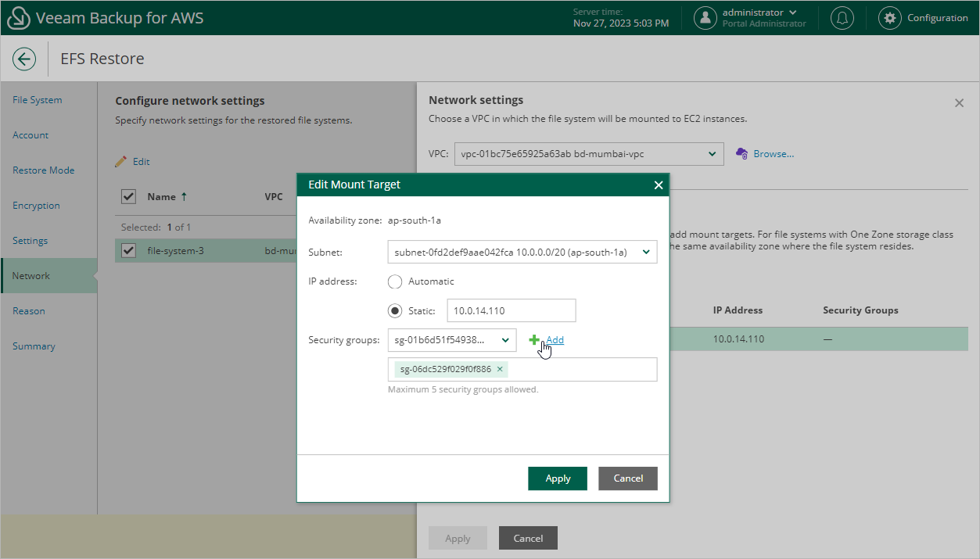
Task: Click the Security Groups column header
Action: coord(860,310)
